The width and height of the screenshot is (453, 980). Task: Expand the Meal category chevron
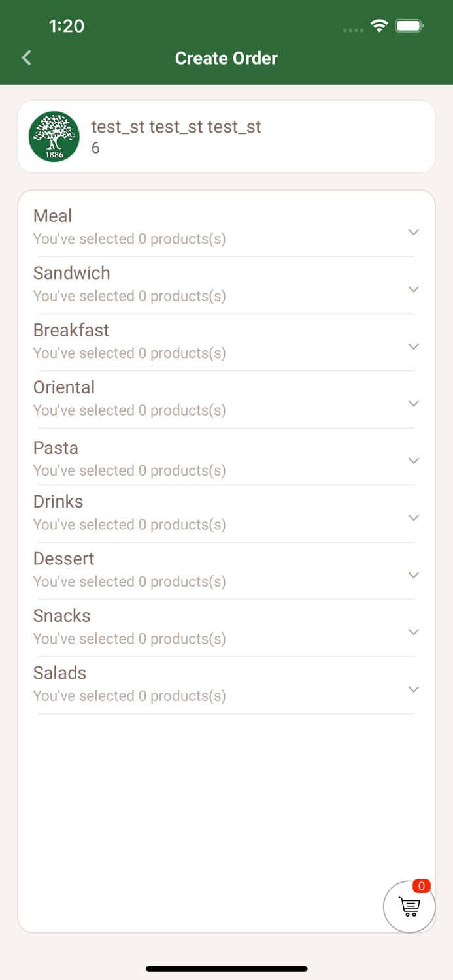pos(413,233)
